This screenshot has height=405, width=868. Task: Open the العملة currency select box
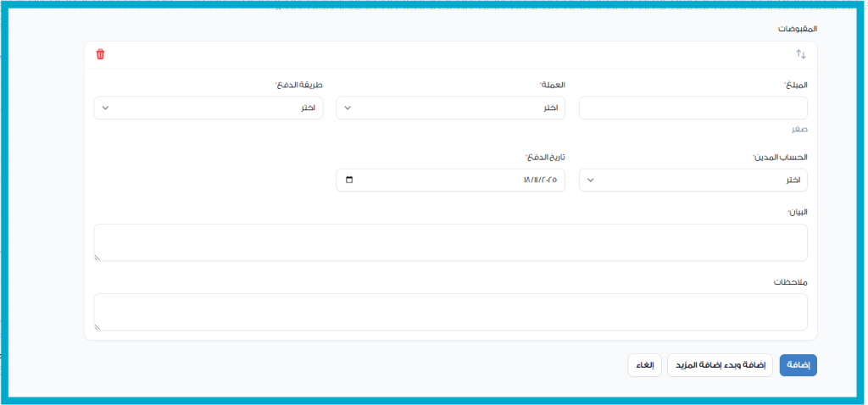click(x=450, y=108)
